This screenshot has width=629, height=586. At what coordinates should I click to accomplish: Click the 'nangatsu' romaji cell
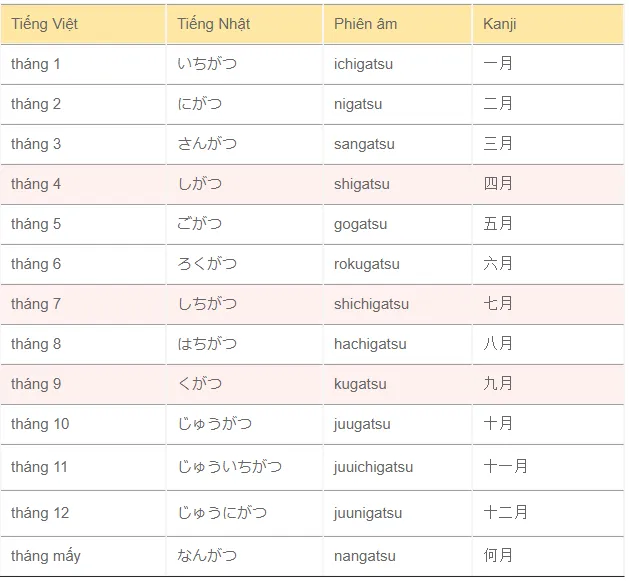click(x=364, y=556)
